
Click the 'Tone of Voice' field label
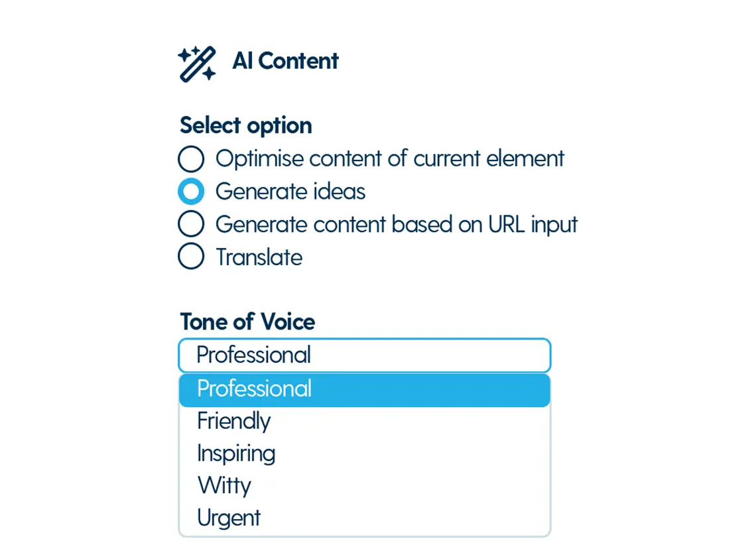coord(247,322)
